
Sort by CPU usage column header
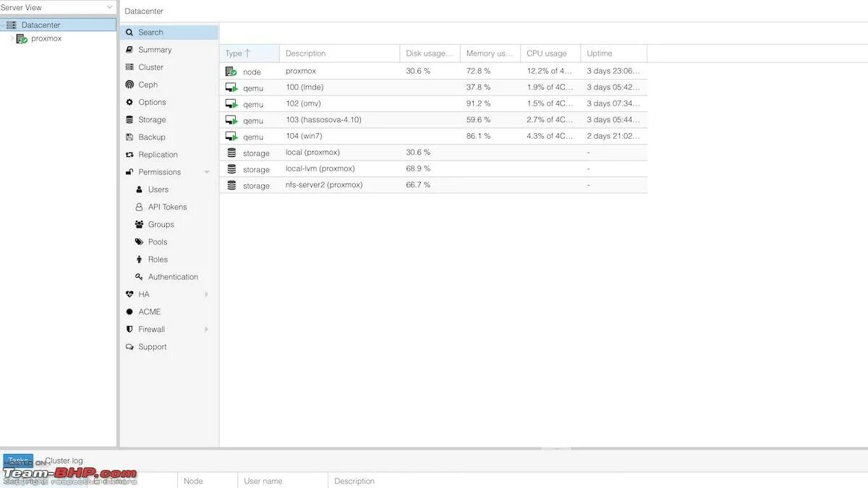click(550, 53)
